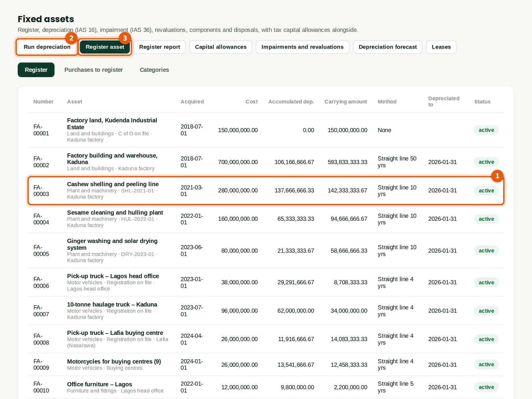The width and height of the screenshot is (532, 399).
Task: Select Factory land, Kudenda Industrial Estate asset
Action: click(x=112, y=124)
